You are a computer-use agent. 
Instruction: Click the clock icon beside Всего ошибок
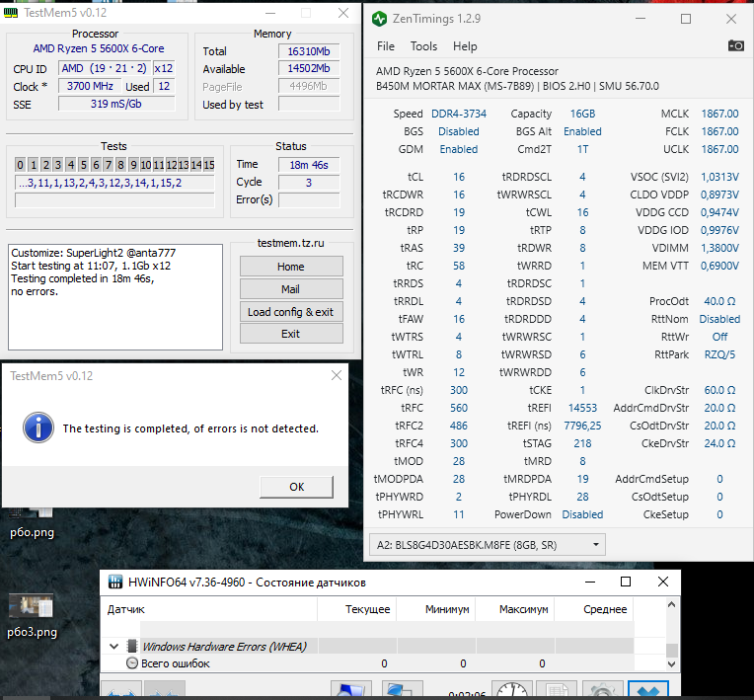coord(132,662)
